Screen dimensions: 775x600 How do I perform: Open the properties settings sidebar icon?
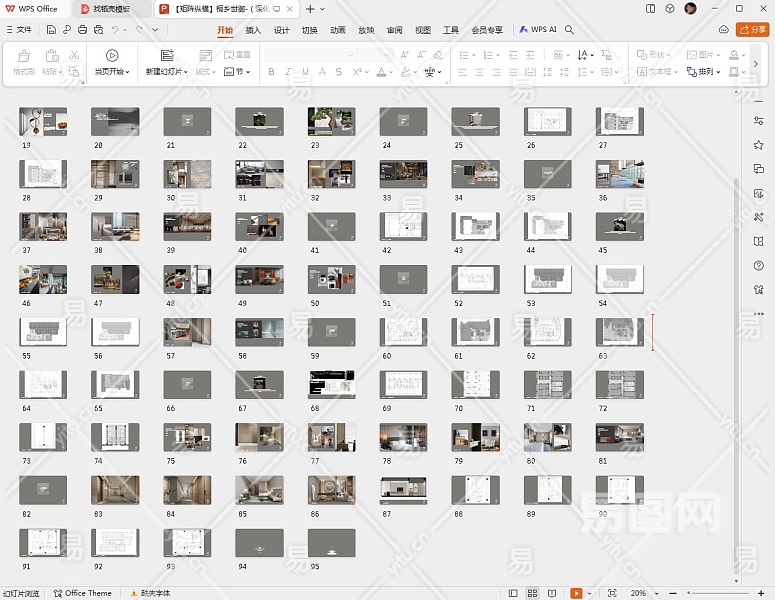point(759,121)
